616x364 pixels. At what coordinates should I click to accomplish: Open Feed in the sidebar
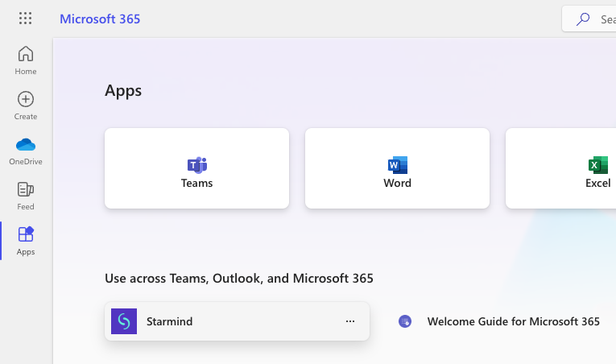point(26,196)
